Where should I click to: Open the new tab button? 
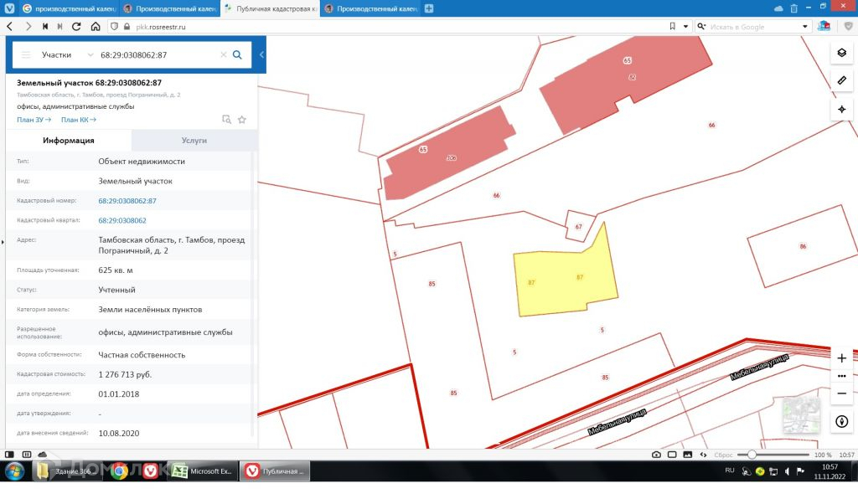(429, 8)
